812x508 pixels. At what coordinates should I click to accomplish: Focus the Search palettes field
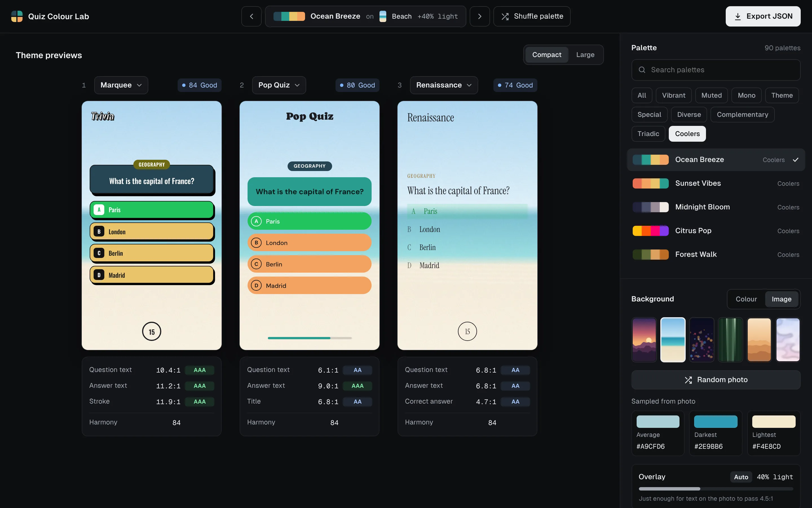pyautogui.click(x=716, y=70)
